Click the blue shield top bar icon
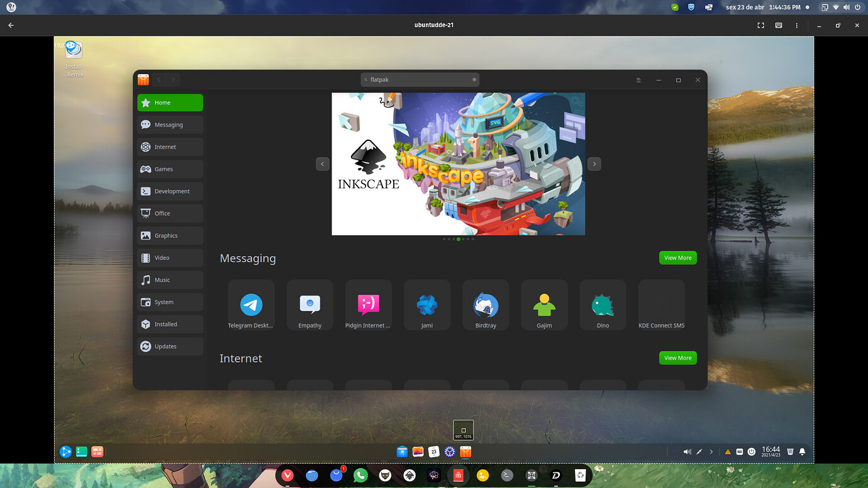The width and height of the screenshot is (868, 488). 692,8
